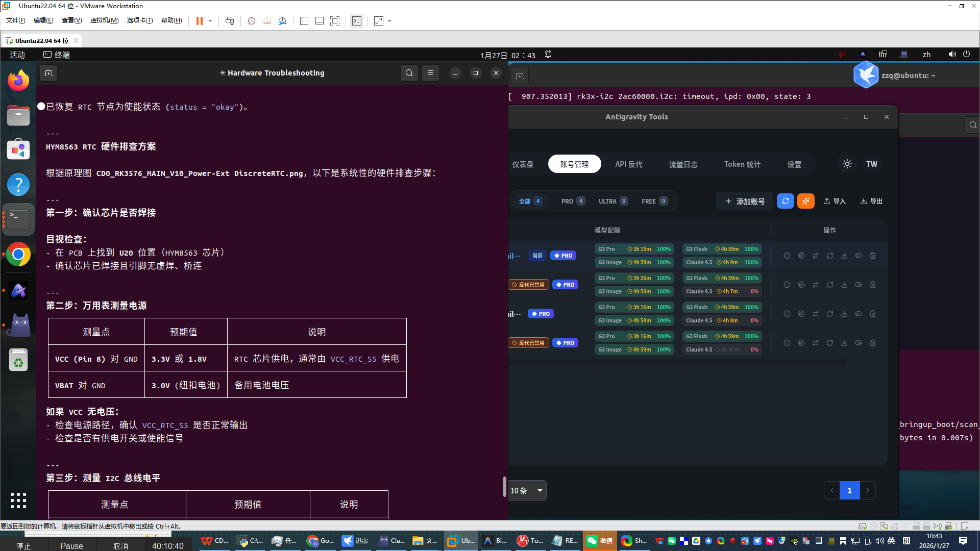Click the blue refresh-all accounts button
Screen dimensions: 980x551
pos(785,201)
